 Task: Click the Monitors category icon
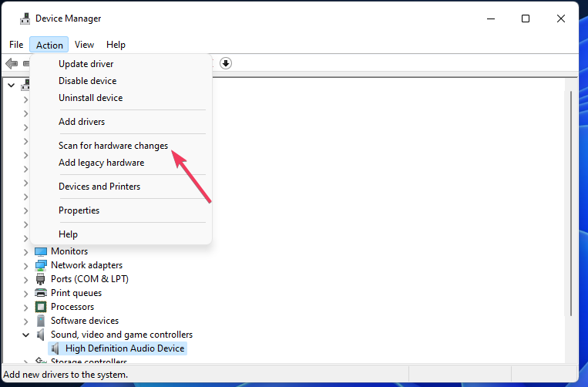[x=41, y=251]
